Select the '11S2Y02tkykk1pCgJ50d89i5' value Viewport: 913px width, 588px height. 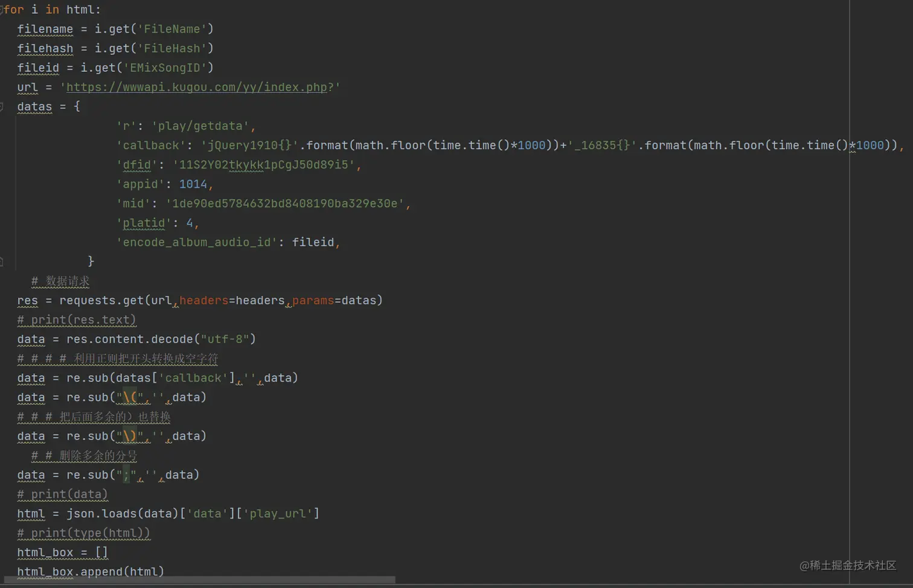264,165
